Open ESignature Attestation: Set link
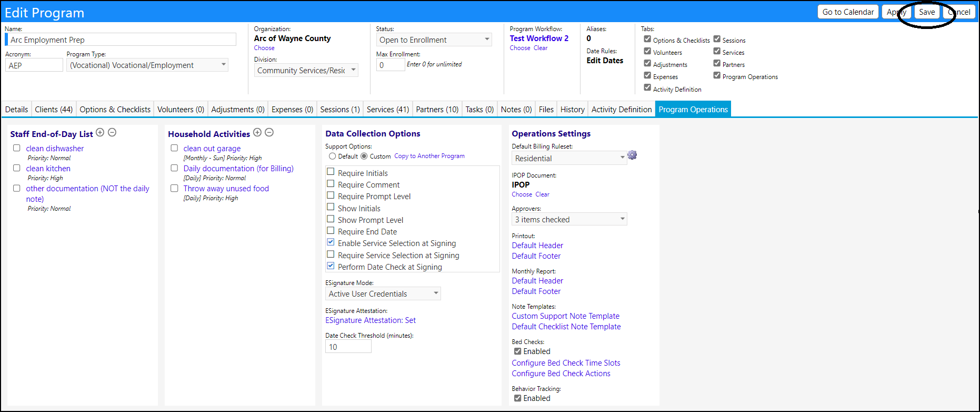980x412 pixels. pos(371,320)
